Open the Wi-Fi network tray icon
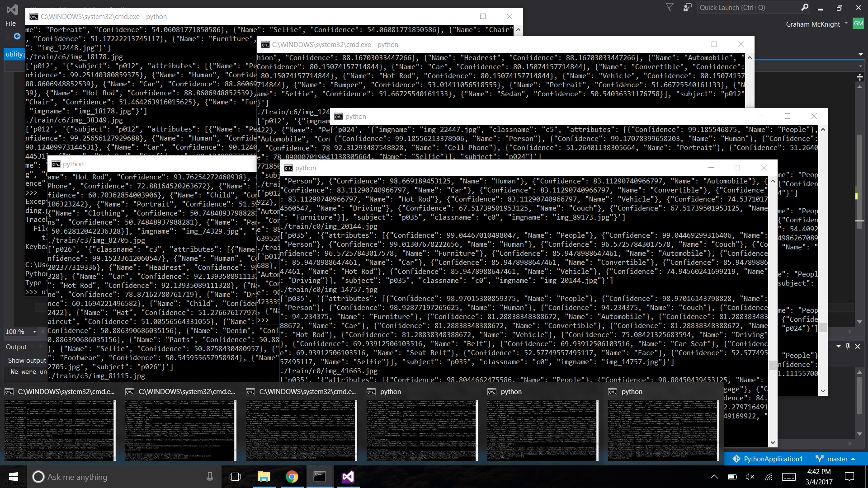Screen dimensions: 868x488 (769, 477)
